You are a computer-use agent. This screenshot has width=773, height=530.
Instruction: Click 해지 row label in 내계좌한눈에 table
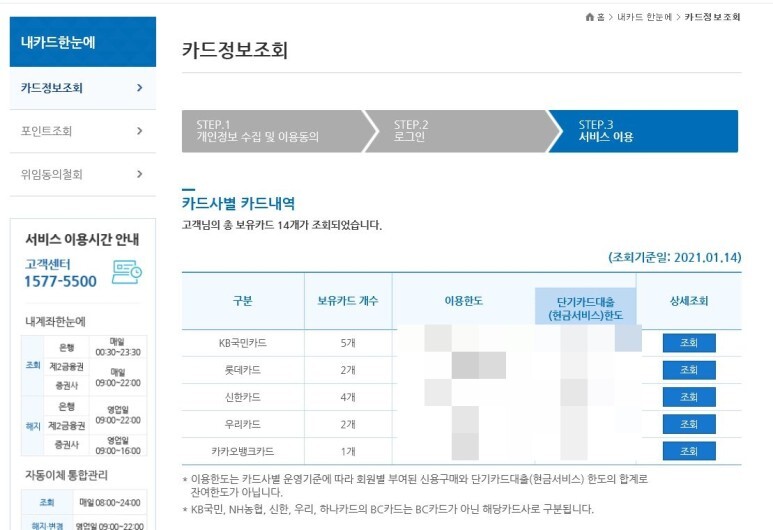pos(33,426)
